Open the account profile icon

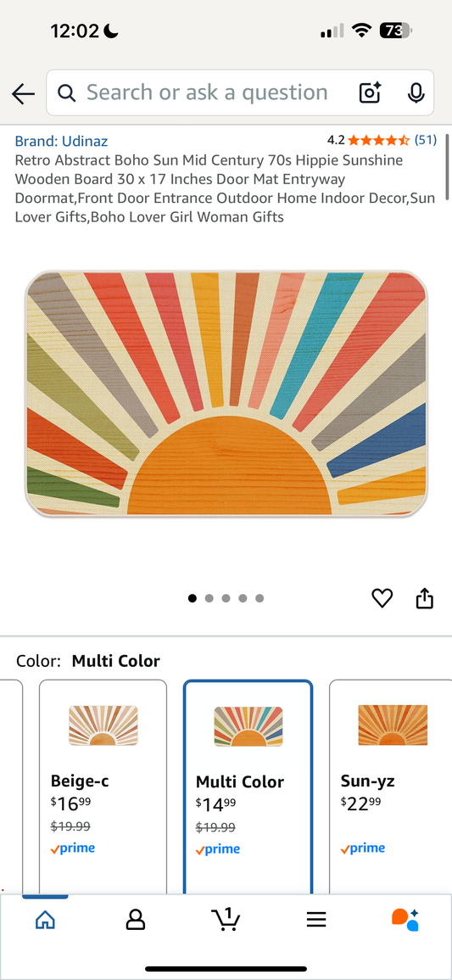(x=136, y=920)
